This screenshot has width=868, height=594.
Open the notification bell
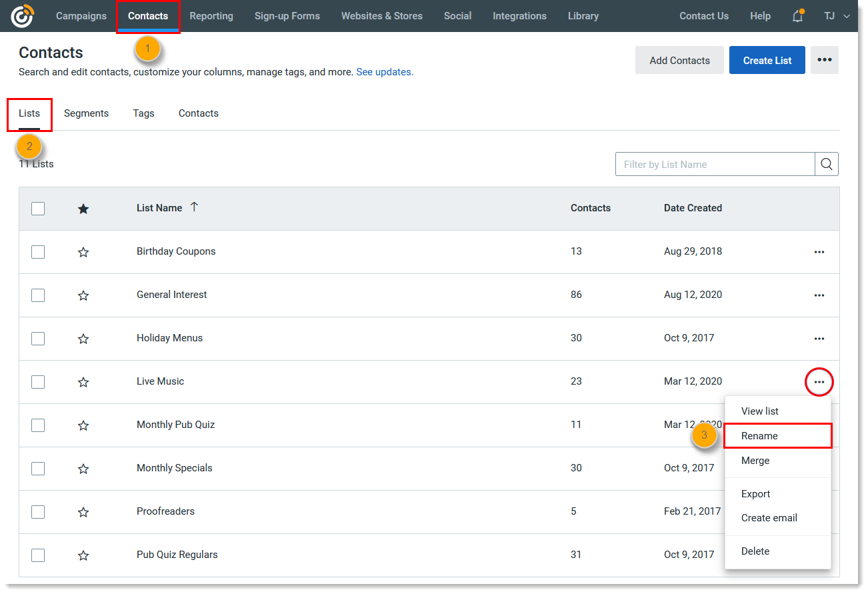click(797, 16)
